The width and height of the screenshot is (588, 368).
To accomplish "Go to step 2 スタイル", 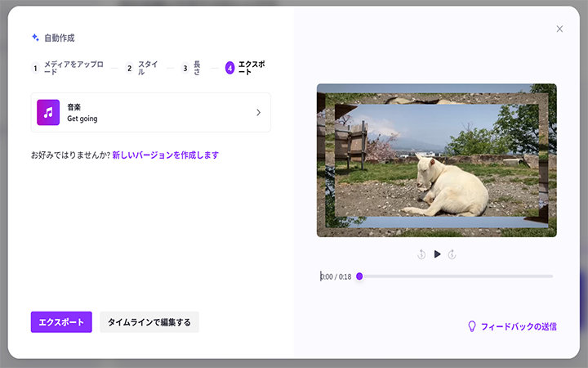I will (x=142, y=68).
